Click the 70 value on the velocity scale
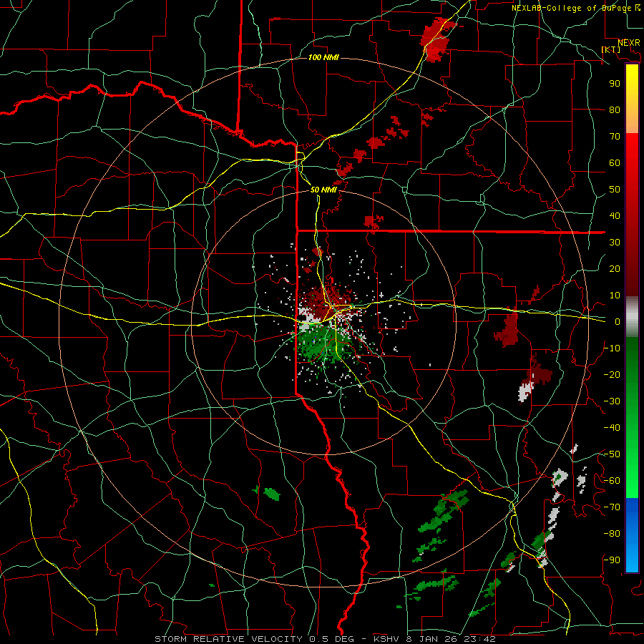Screen dimensions: 644x644 coord(615,137)
